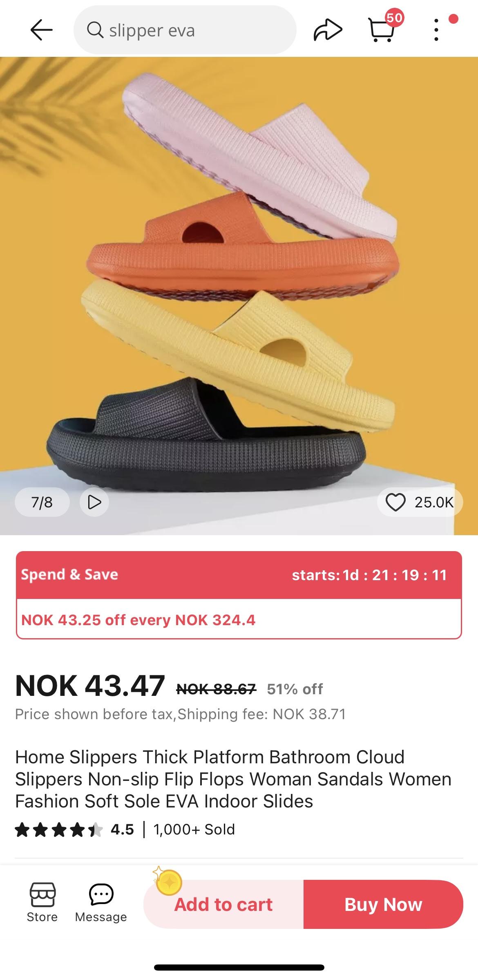Viewport: 478px width, 980px height.
Task: Click the Add to cart button
Action: pos(223,904)
